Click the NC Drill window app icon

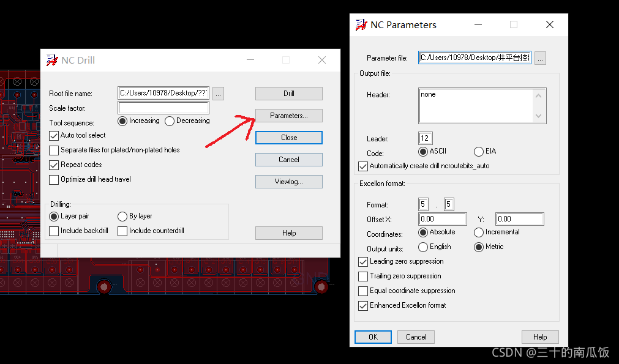point(52,61)
